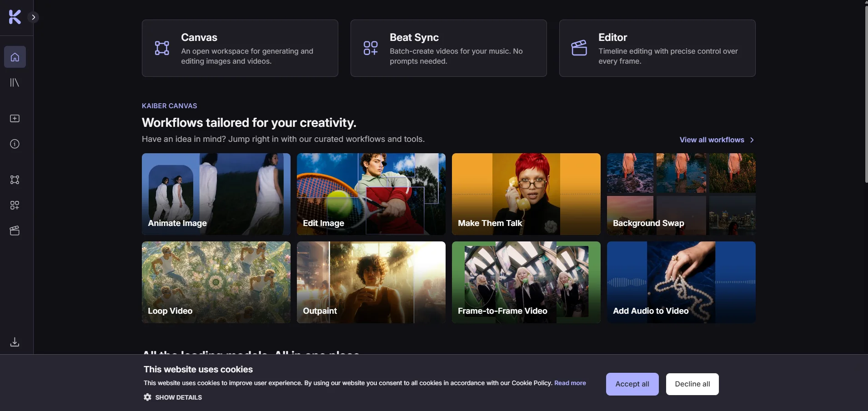
Task: Select the Editor clapperboard icon in sidebar
Action: 15,231
